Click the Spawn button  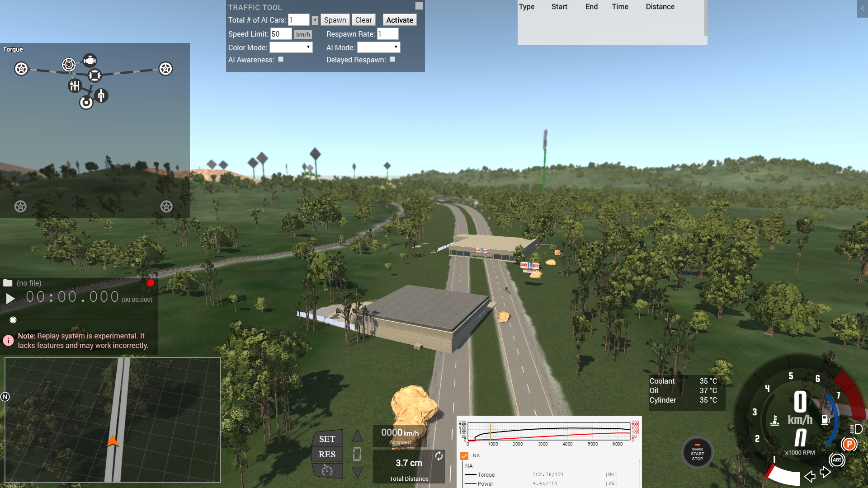[335, 20]
